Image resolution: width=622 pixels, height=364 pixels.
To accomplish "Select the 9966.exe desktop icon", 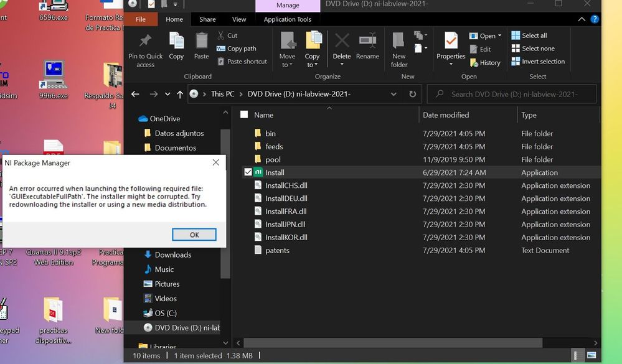I will (x=53, y=79).
